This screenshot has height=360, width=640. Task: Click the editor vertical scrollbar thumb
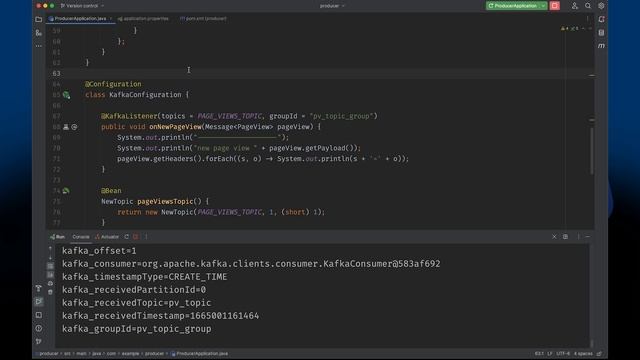(591, 150)
